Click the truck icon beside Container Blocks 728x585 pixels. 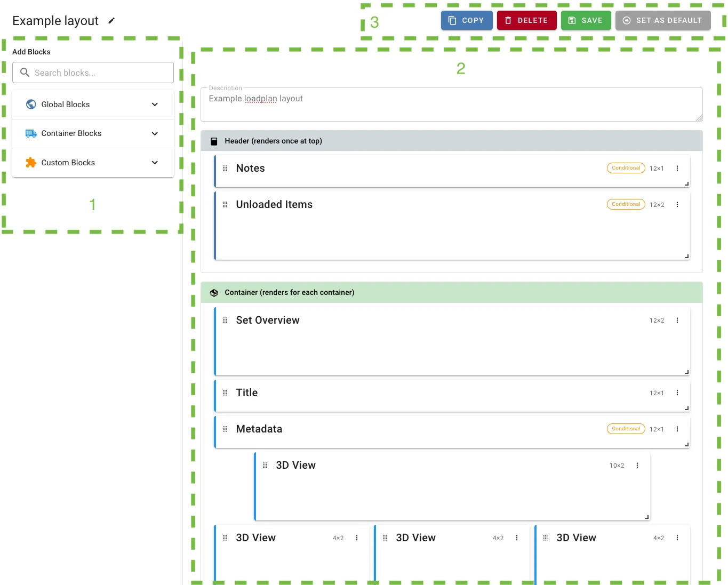click(x=30, y=133)
